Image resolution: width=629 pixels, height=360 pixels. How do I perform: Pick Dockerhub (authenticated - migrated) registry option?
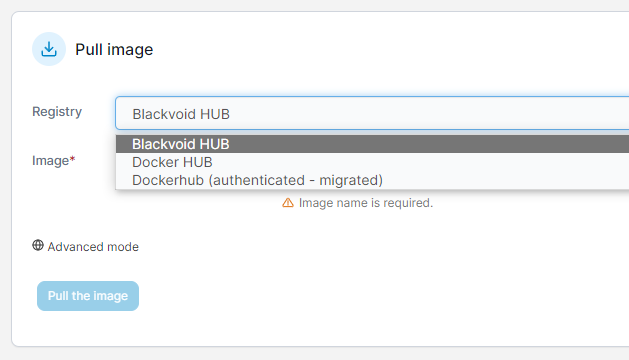pyautogui.click(x=372, y=180)
